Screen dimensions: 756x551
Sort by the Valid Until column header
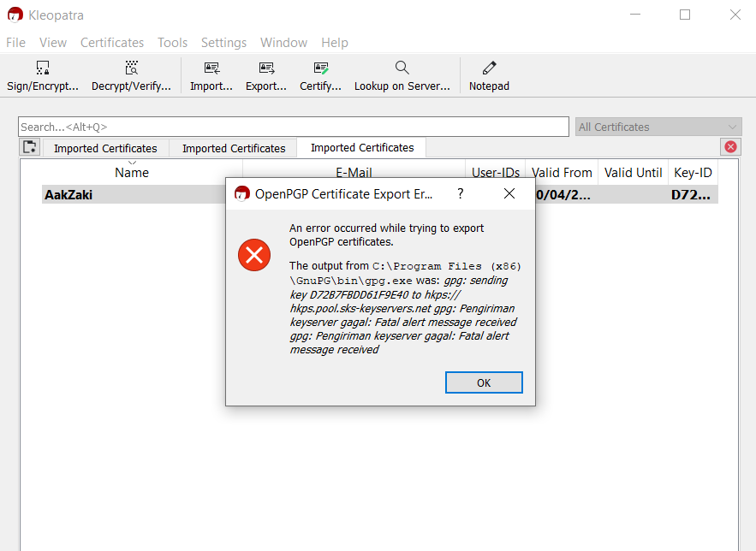[633, 173]
